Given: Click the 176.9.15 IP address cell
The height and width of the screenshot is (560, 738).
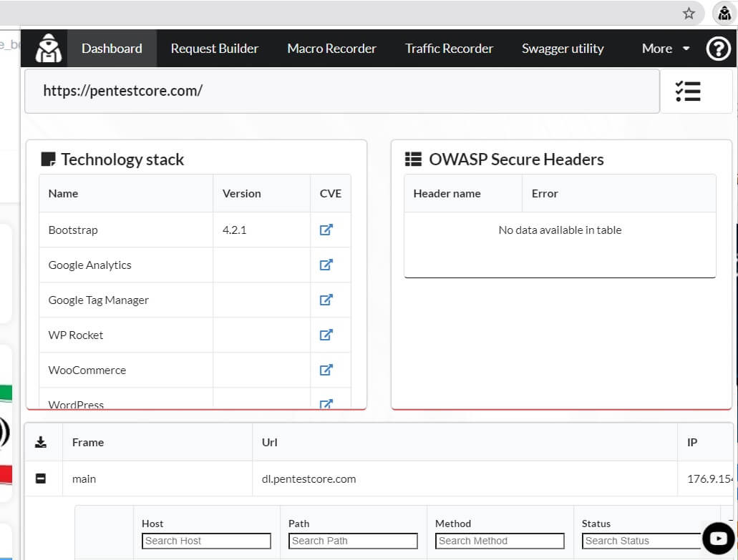Looking at the screenshot, I should 705,478.
